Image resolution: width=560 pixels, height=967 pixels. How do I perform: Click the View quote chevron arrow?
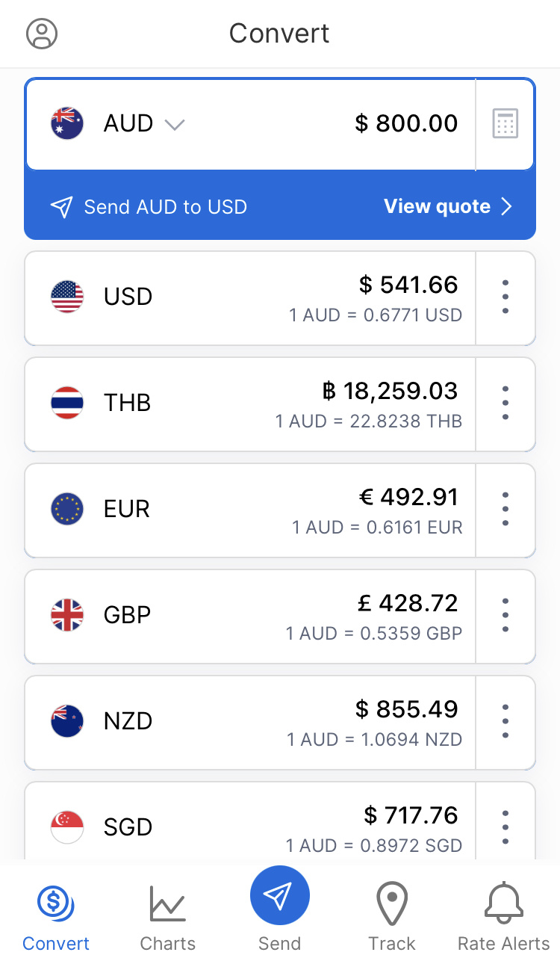pos(507,207)
